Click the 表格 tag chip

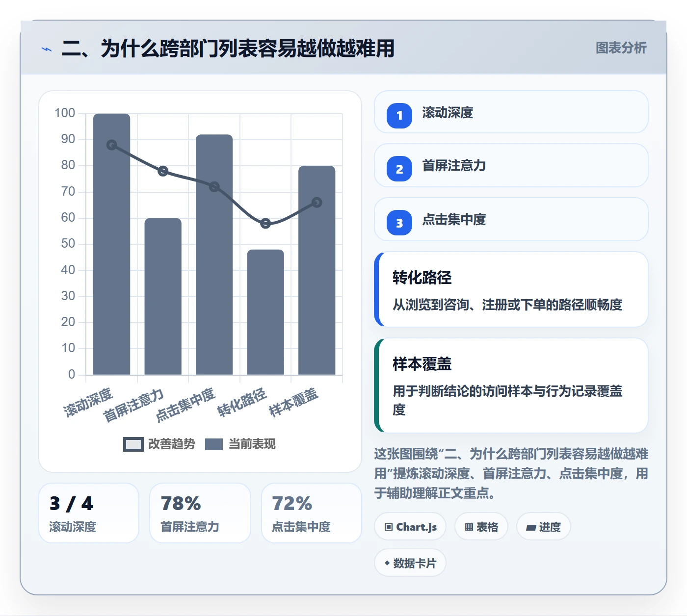point(481,527)
